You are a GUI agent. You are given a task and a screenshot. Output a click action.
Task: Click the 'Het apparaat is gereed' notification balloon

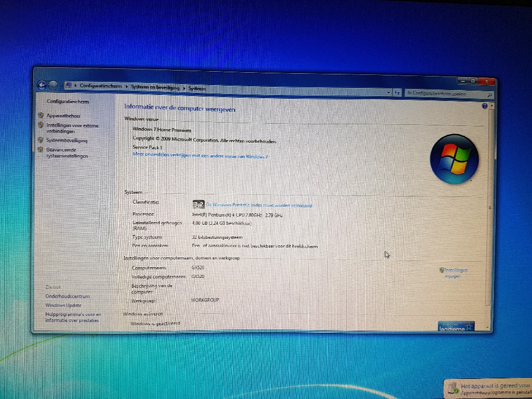[489, 389]
